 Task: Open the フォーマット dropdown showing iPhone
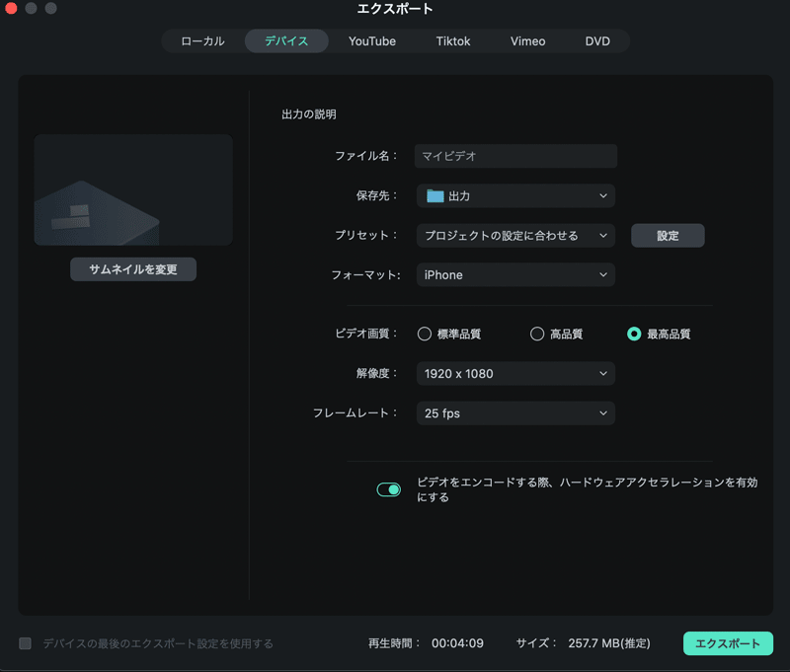[x=515, y=275]
